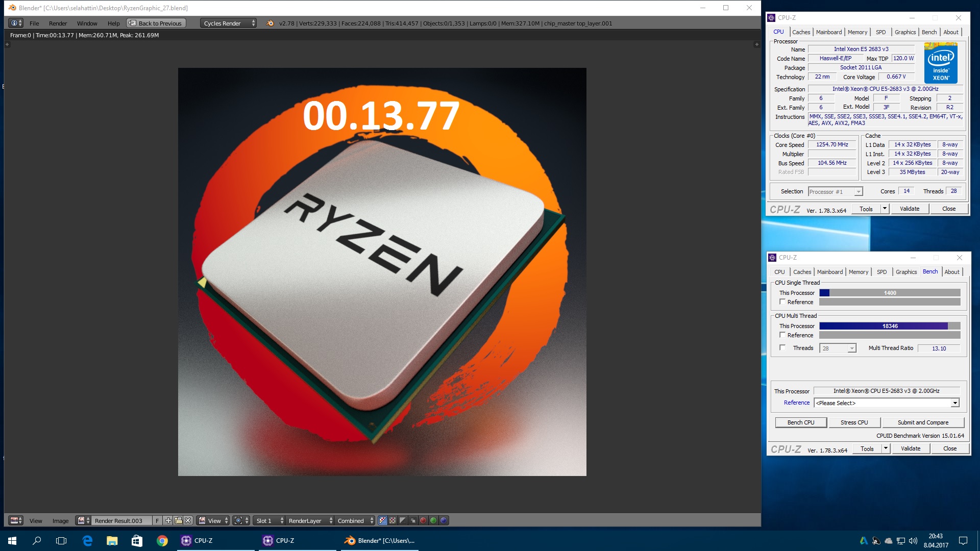
Task: Open Action Center notification icon
Action: pyautogui.click(x=963, y=541)
